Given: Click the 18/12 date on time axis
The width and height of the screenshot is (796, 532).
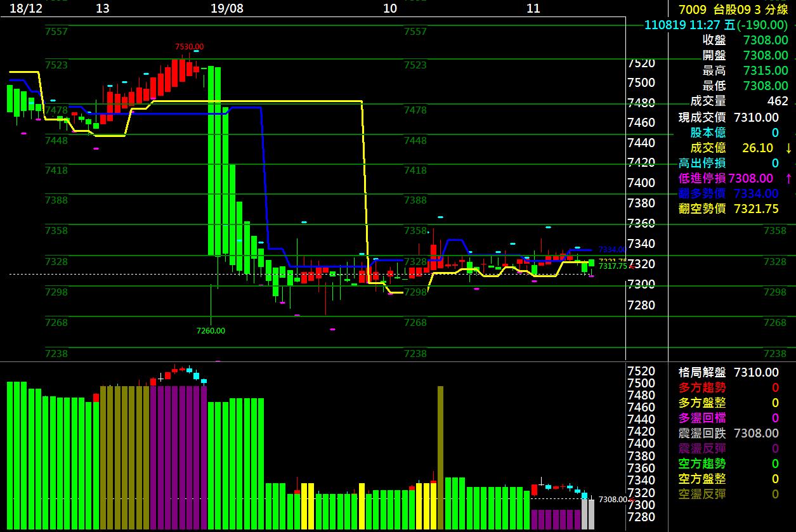Looking at the screenshot, I should tap(27, 8).
